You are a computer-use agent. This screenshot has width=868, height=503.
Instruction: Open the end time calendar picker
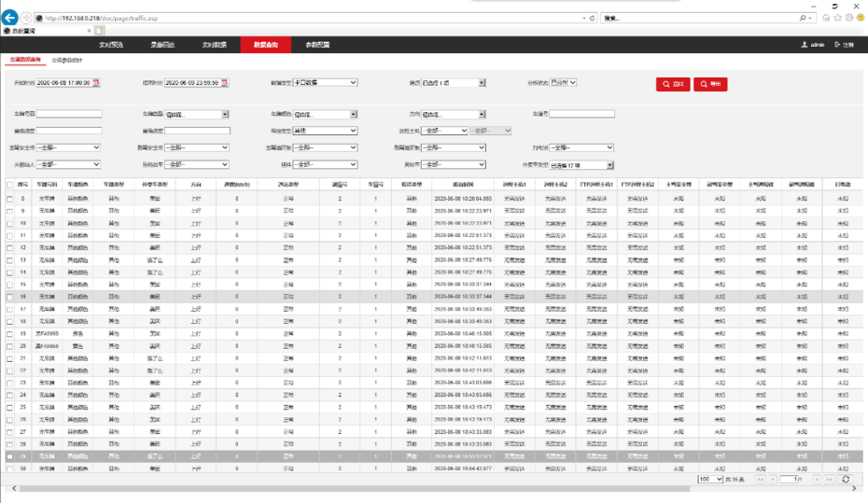click(x=225, y=82)
